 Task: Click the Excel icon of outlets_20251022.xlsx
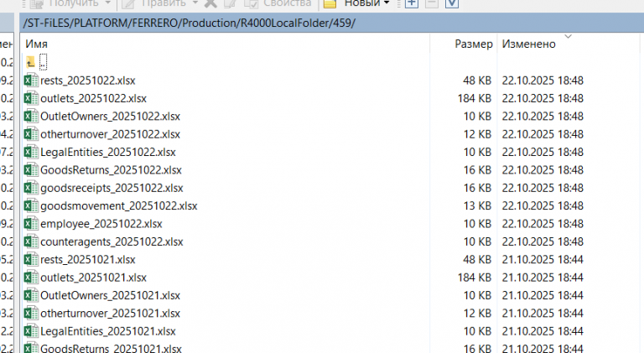(31, 98)
